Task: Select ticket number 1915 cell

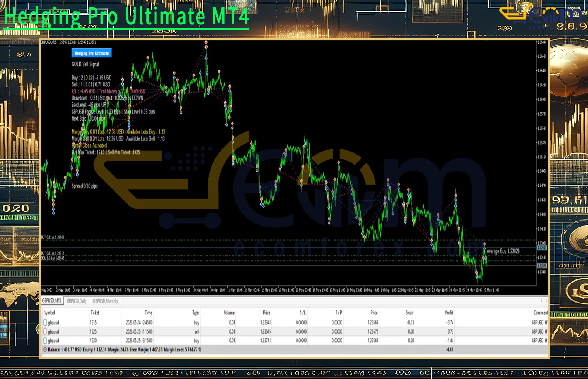Action: (x=94, y=323)
